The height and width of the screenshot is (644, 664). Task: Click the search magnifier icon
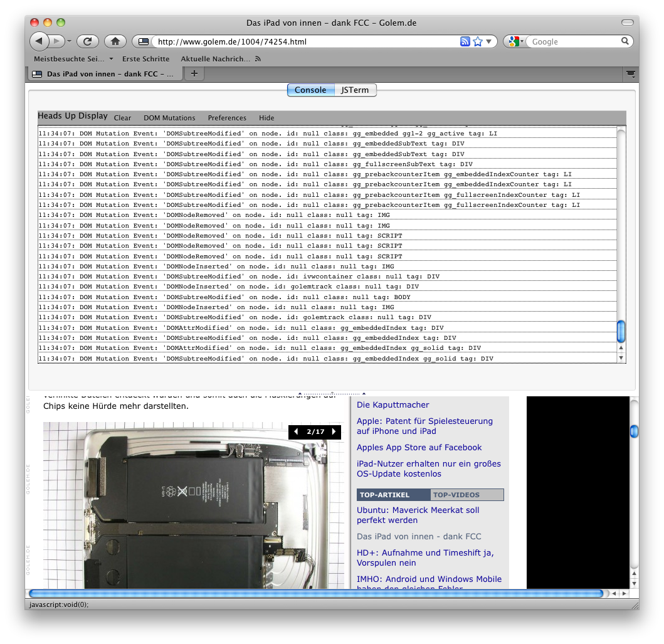point(624,41)
